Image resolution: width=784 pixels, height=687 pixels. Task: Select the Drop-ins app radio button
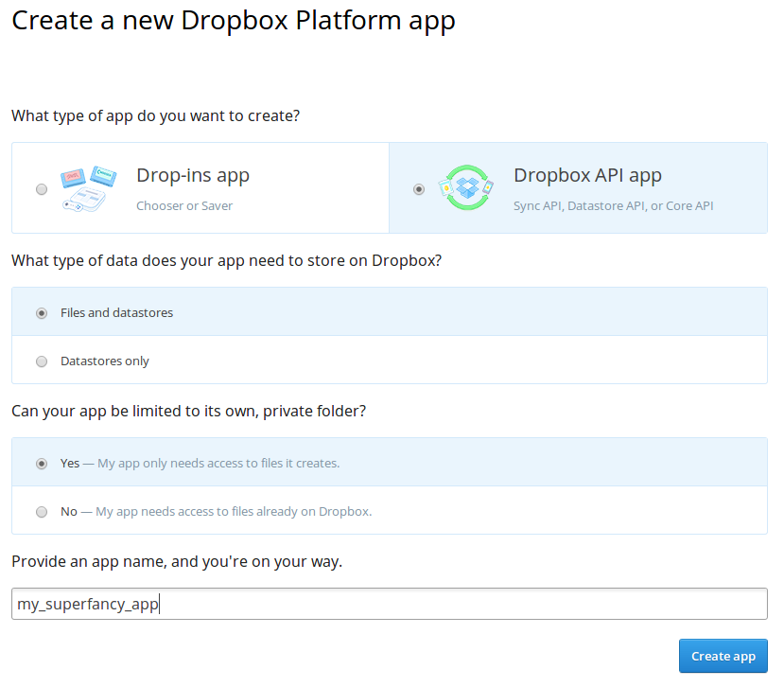[x=42, y=189]
